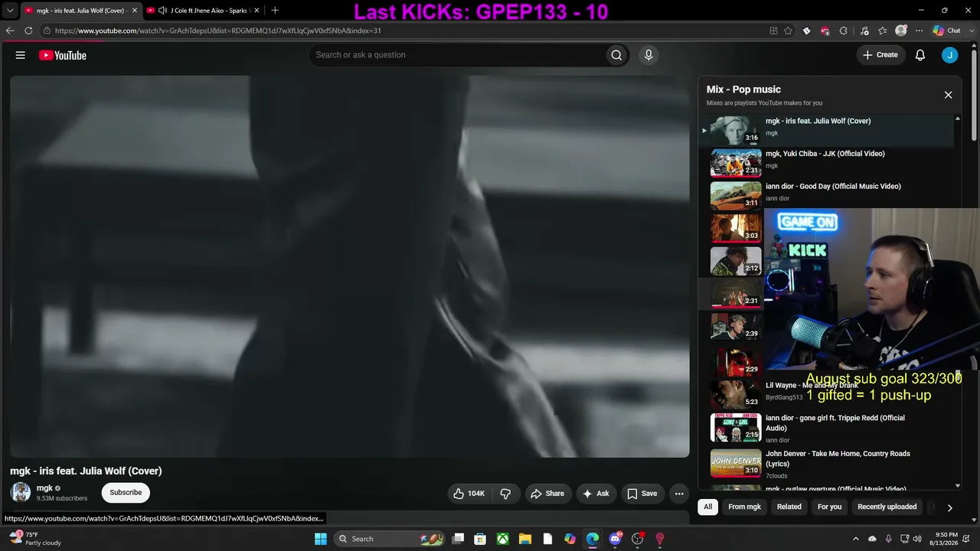Open File Explorer from the taskbar
Image resolution: width=980 pixels, height=551 pixels.
coord(525,539)
